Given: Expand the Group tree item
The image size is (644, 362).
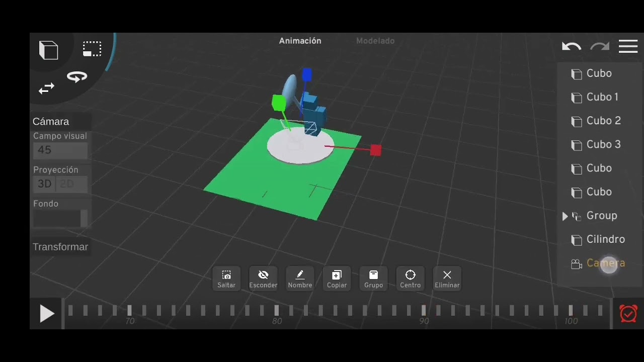Looking at the screenshot, I should (565, 216).
